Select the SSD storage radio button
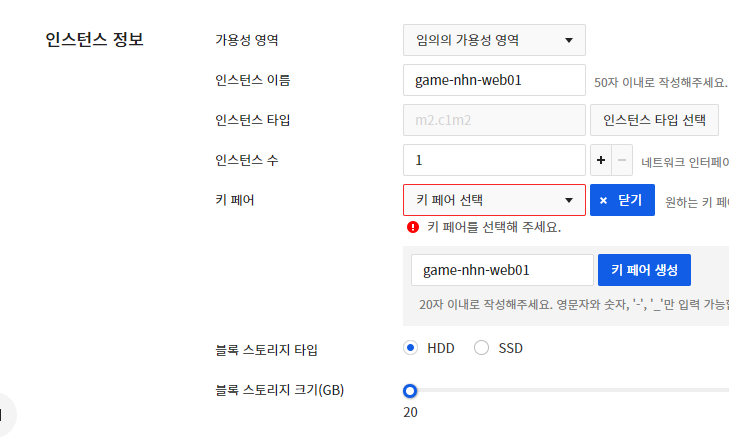This screenshot has width=729, height=442. [x=481, y=348]
